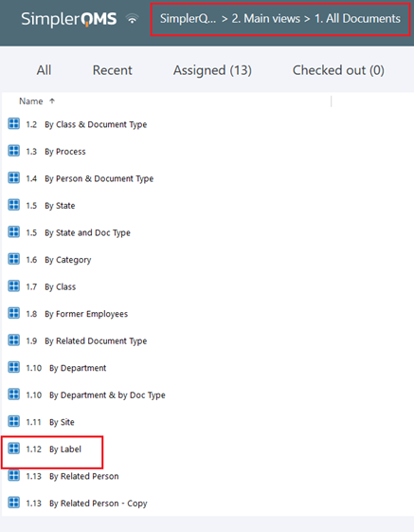Click the SimplerQMS logo
This screenshot has height=532, width=414.
(x=69, y=19)
